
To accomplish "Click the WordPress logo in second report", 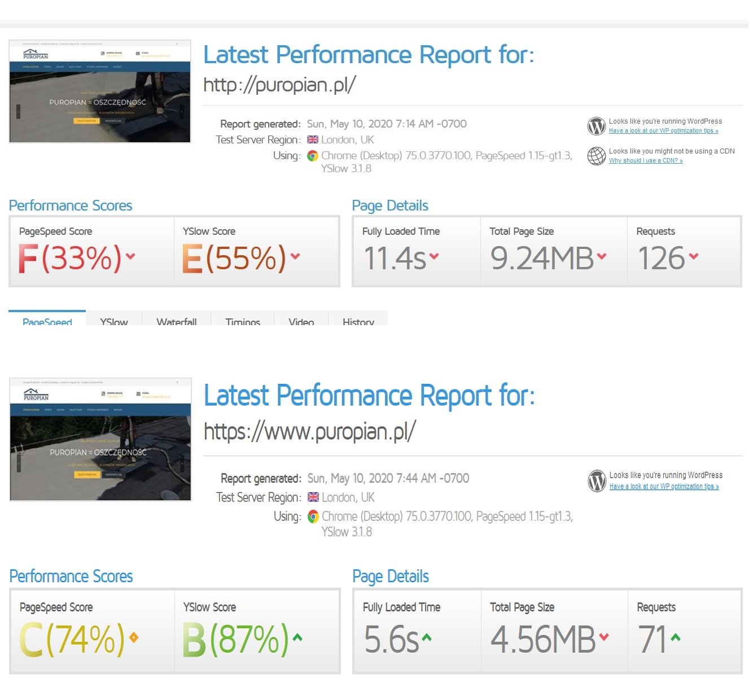I will click(597, 480).
